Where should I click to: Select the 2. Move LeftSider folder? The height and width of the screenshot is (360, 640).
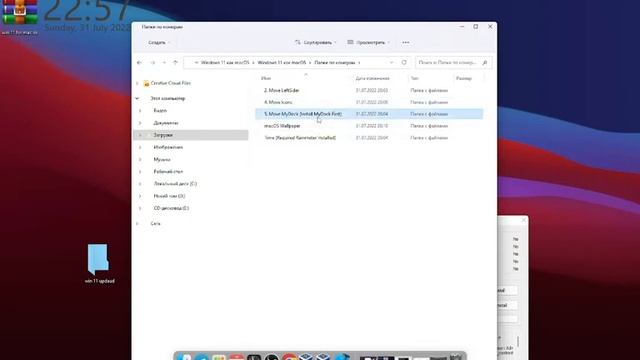coord(281,90)
